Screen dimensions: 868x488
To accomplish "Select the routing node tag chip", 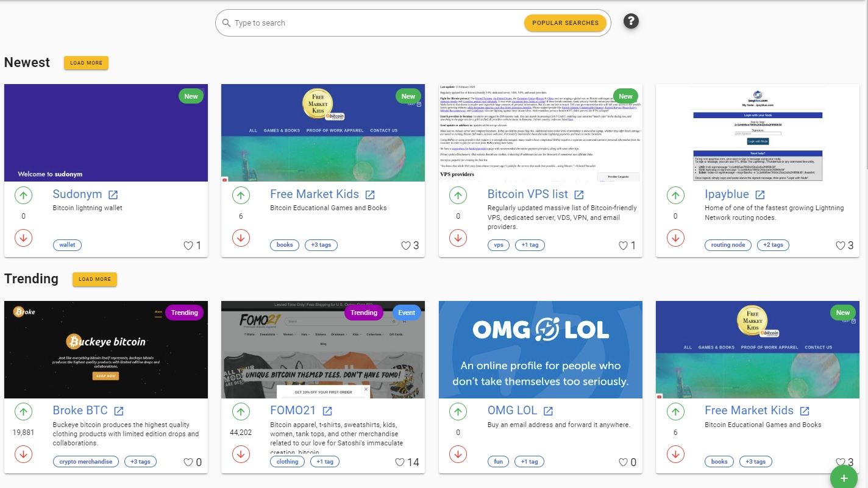I will click(x=728, y=245).
